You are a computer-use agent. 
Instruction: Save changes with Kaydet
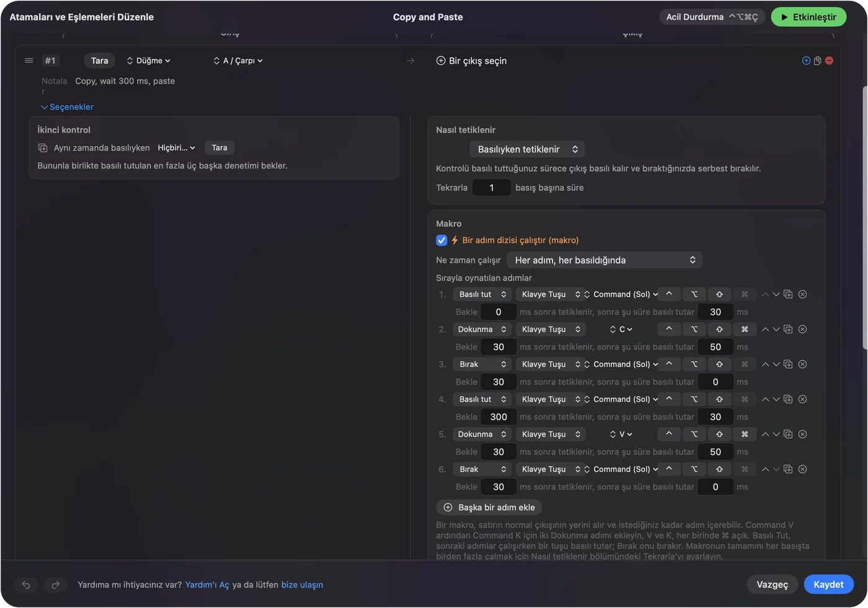(828, 584)
